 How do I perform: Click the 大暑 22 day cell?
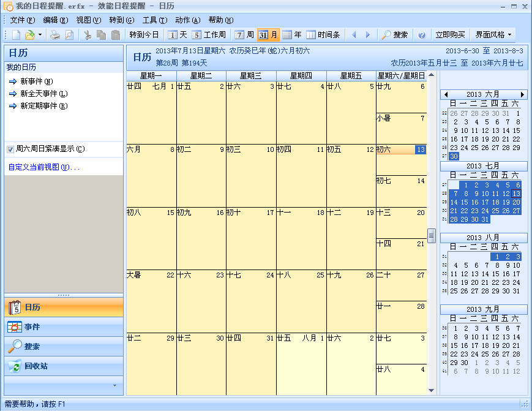click(151, 301)
